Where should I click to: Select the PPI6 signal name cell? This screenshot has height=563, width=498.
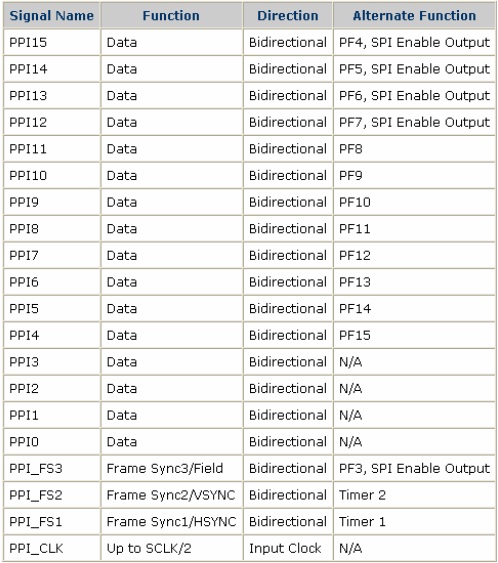52,282
